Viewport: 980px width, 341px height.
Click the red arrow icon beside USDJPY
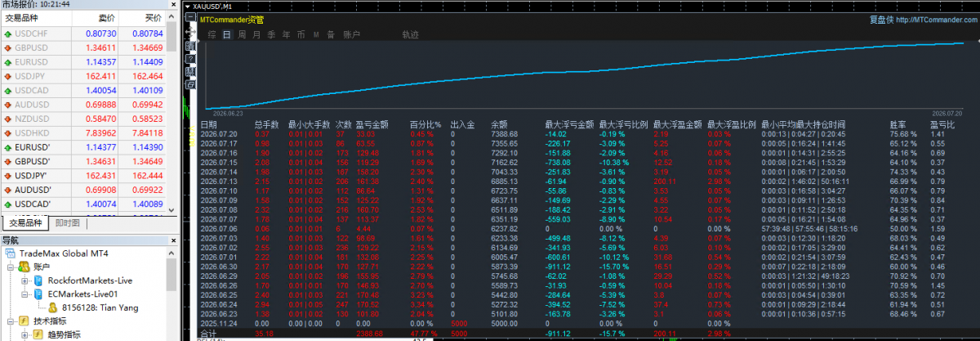7,76
